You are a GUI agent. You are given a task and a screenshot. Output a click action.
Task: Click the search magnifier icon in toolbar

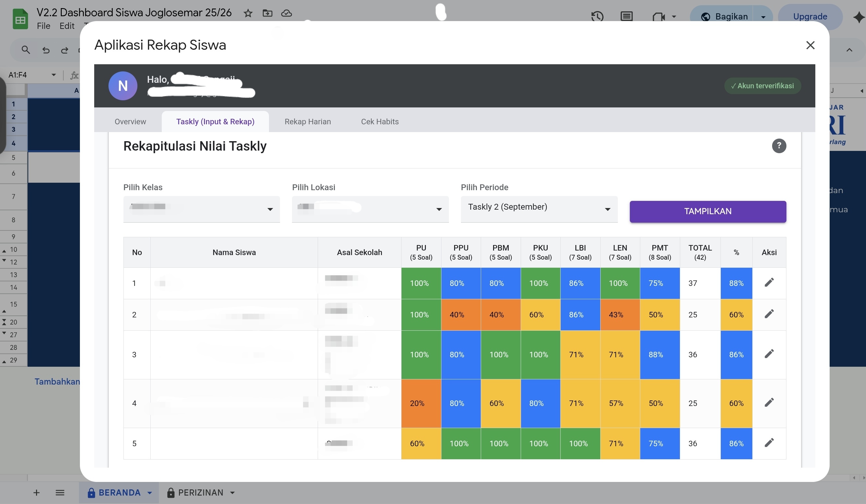point(26,50)
